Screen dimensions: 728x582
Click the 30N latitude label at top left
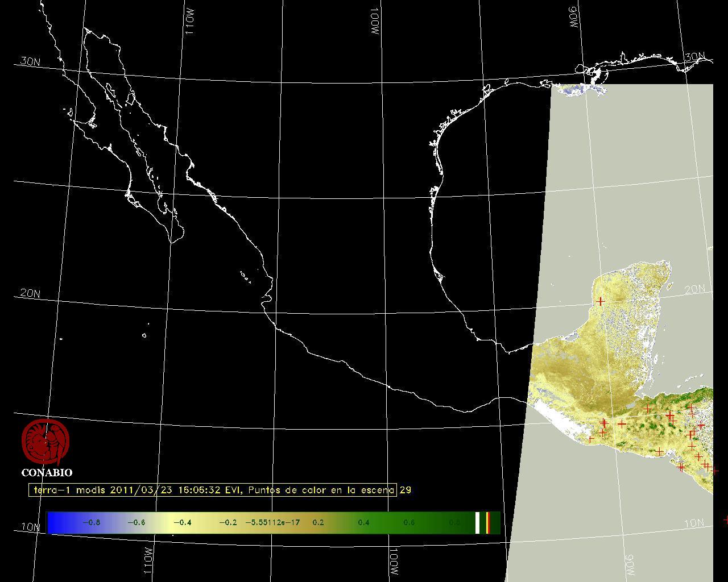[30, 61]
